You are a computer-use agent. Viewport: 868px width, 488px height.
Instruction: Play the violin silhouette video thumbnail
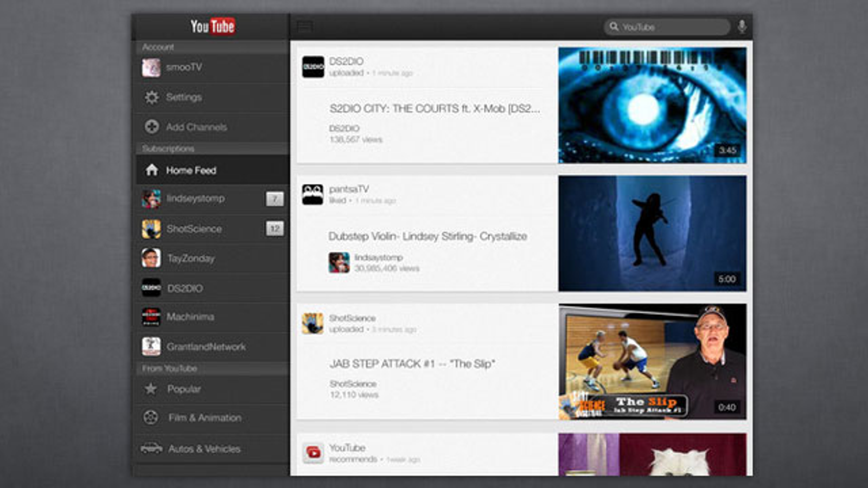point(652,233)
